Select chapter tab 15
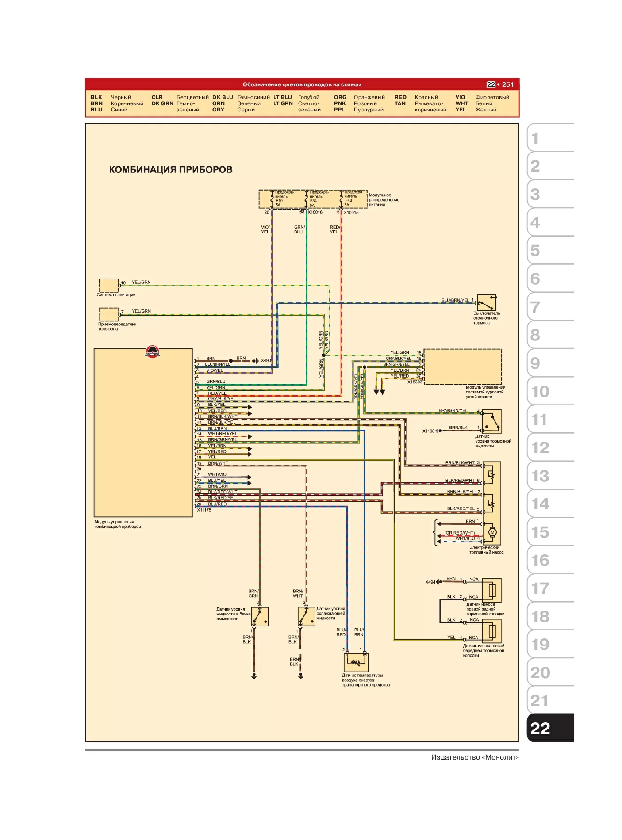The height and width of the screenshot is (840, 622). click(x=550, y=532)
